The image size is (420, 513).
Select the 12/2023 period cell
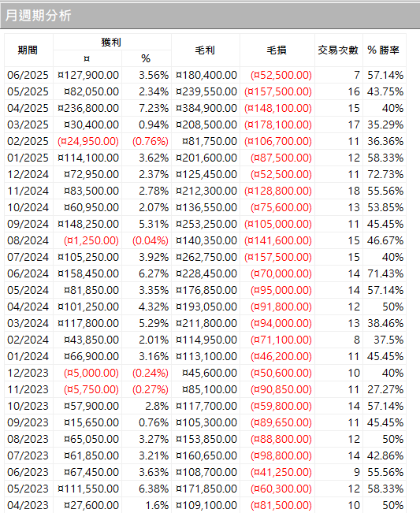click(x=28, y=373)
